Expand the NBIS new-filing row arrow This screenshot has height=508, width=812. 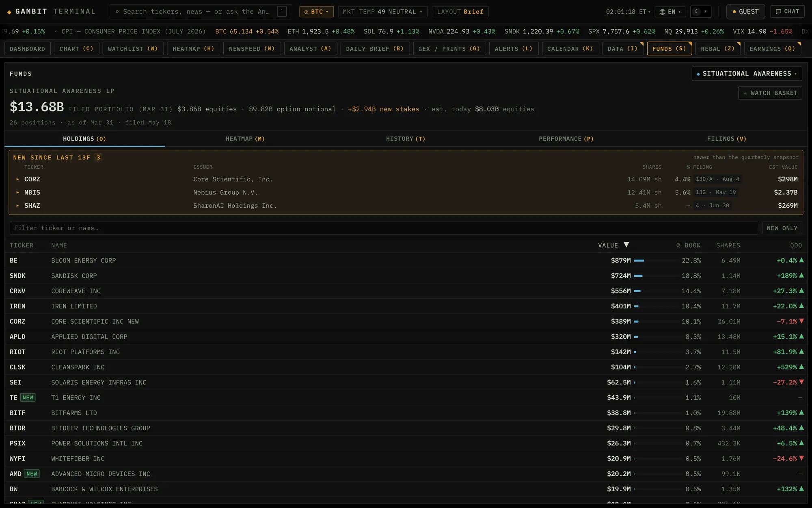pyautogui.click(x=17, y=192)
